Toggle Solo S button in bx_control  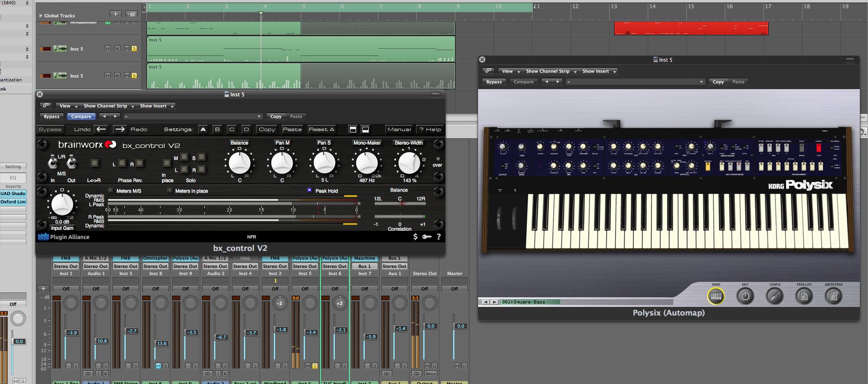(x=201, y=157)
